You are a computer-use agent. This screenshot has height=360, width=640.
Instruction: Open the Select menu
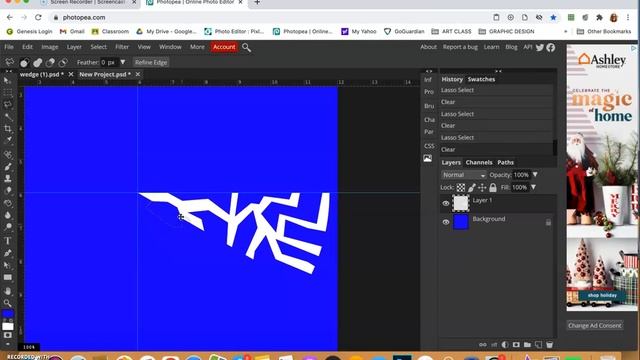98,47
